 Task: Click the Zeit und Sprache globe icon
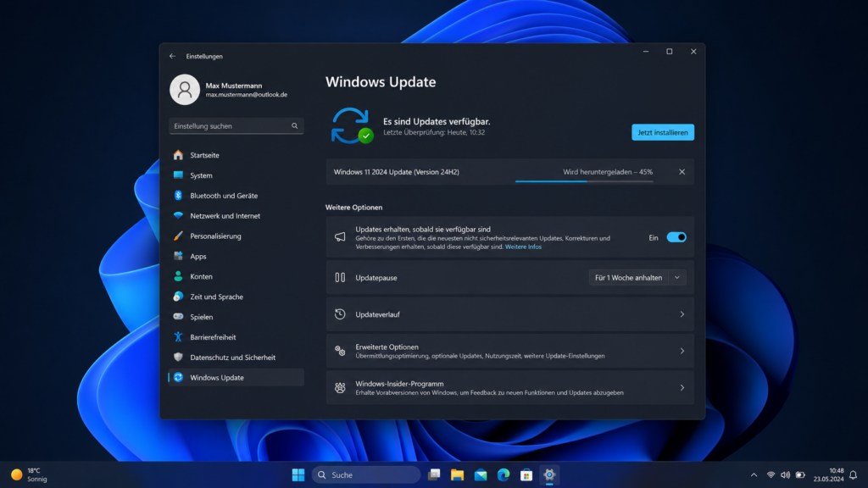[178, 297]
